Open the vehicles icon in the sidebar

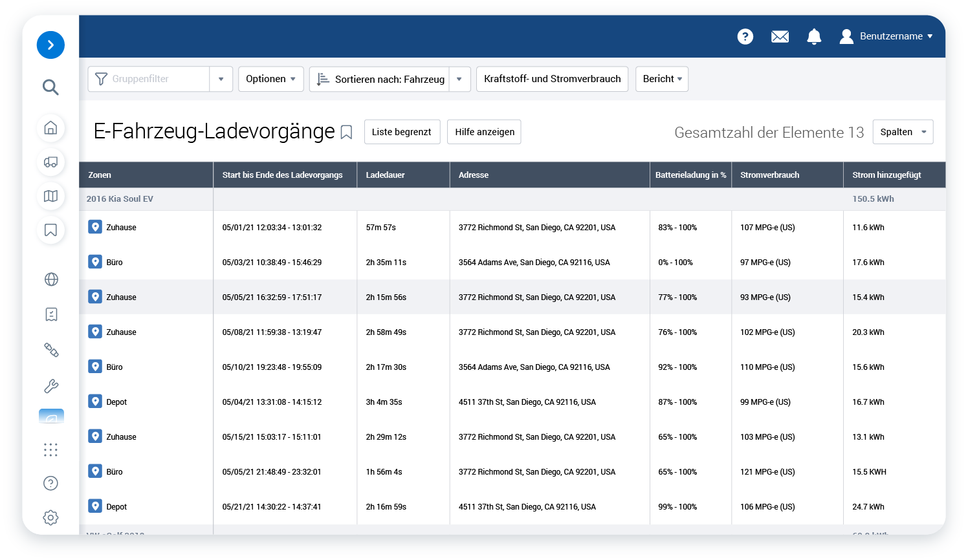coord(50,162)
